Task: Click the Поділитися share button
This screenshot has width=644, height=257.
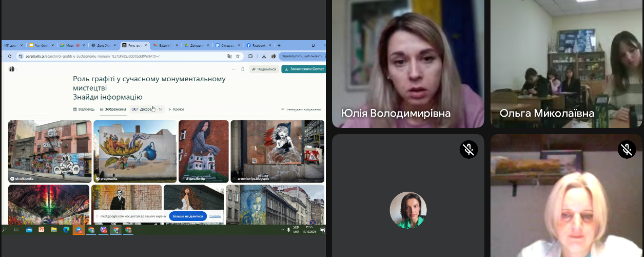Action: [x=264, y=69]
